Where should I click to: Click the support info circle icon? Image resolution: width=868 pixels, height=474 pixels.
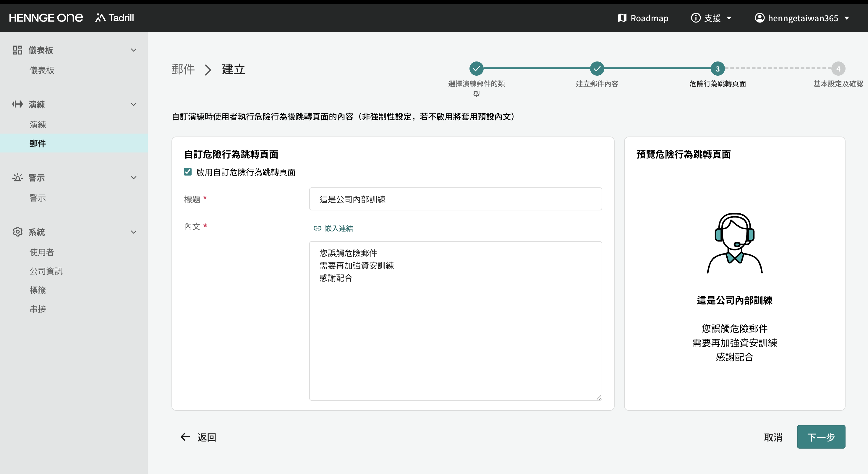pyautogui.click(x=695, y=18)
